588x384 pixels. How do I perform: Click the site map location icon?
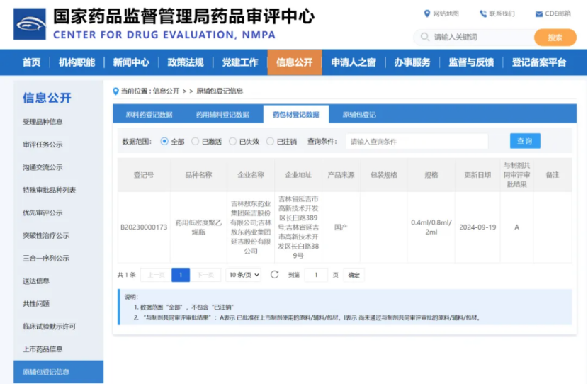tap(426, 13)
